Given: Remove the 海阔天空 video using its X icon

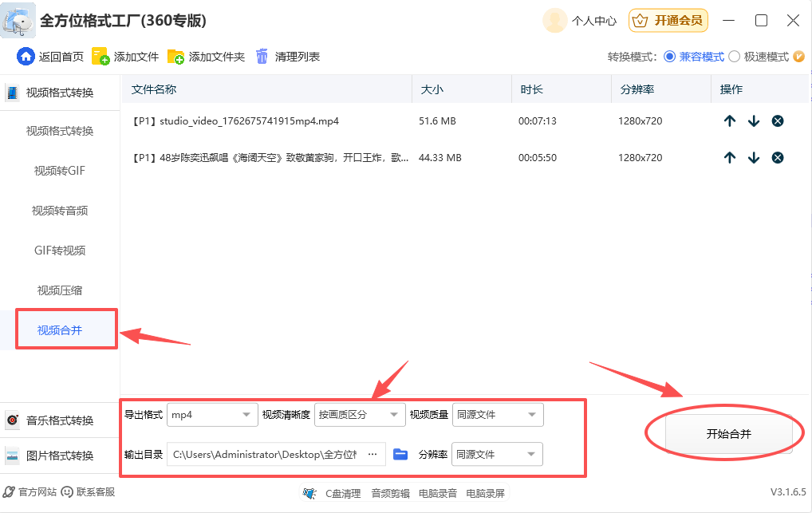Looking at the screenshot, I should (x=778, y=157).
